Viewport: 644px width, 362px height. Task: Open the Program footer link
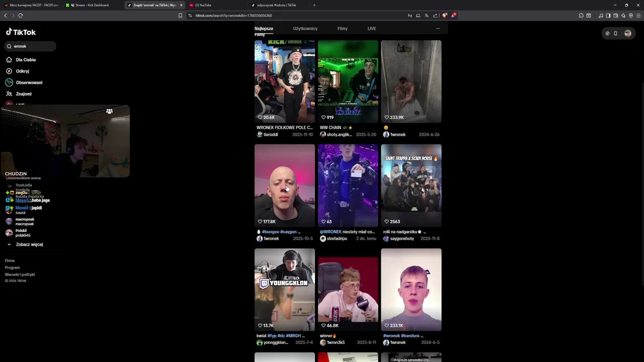tap(13, 267)
